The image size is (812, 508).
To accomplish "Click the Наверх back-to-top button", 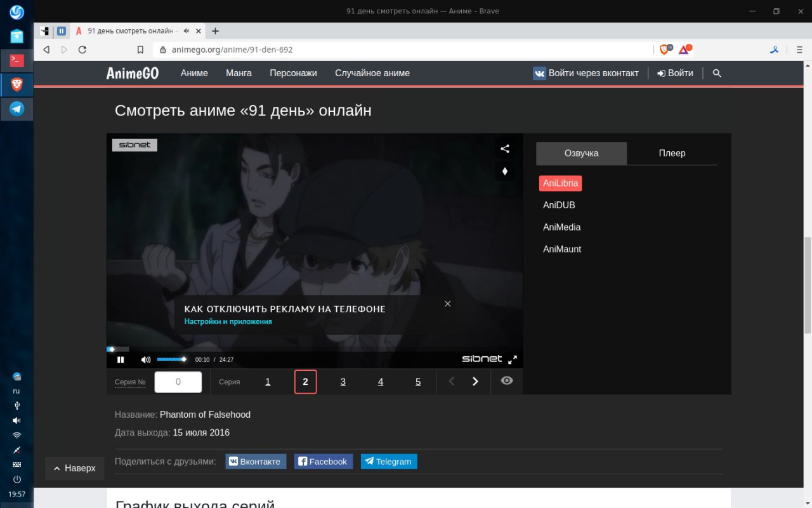I will tap(74, 468).
